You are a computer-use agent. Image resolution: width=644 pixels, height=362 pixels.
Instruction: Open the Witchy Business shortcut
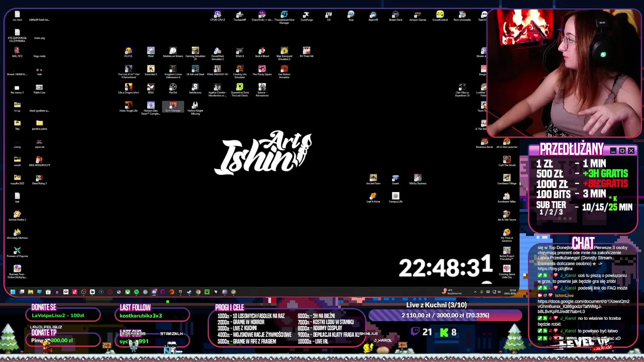coord(418,179)
